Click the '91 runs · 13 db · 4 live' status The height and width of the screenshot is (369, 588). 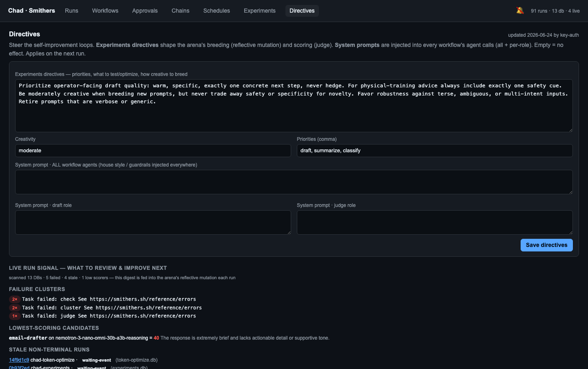point(555,11)
